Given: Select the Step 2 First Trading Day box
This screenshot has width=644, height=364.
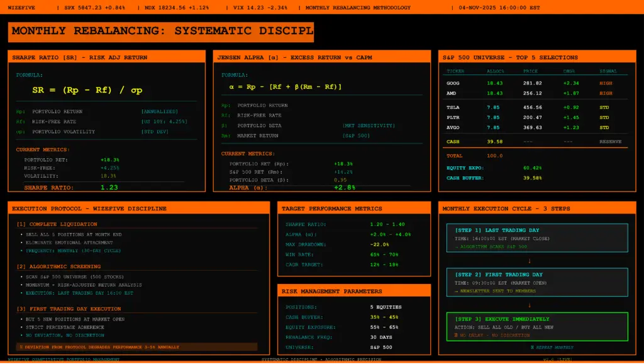Looking at the screenshot, I should coord(537,282).
